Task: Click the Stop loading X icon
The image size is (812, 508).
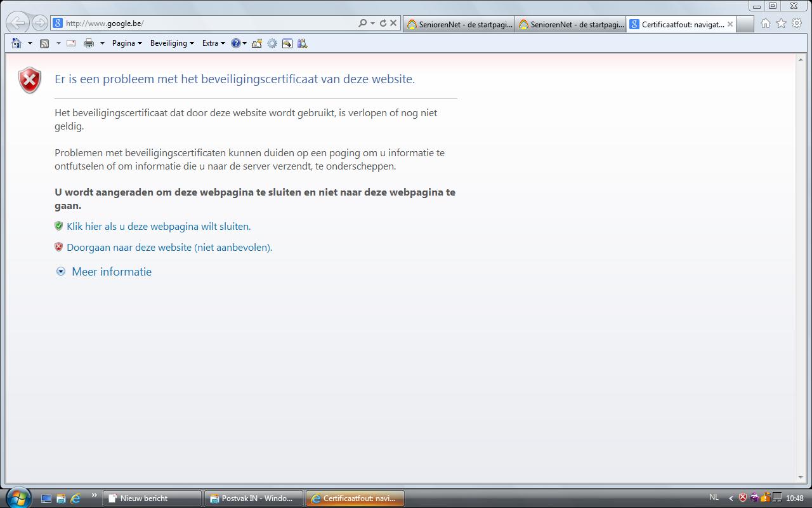Action: click(x=393, y=23)
